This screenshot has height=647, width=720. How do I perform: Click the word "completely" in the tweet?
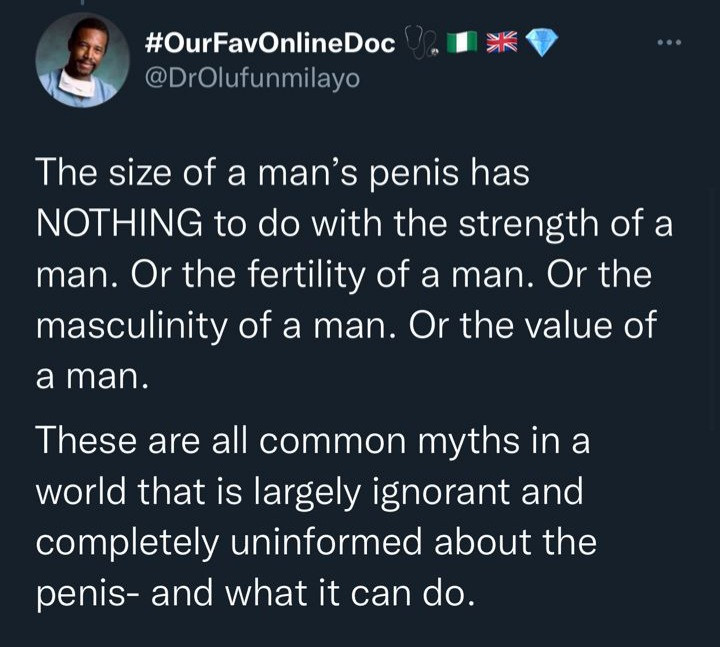[127, 544]
